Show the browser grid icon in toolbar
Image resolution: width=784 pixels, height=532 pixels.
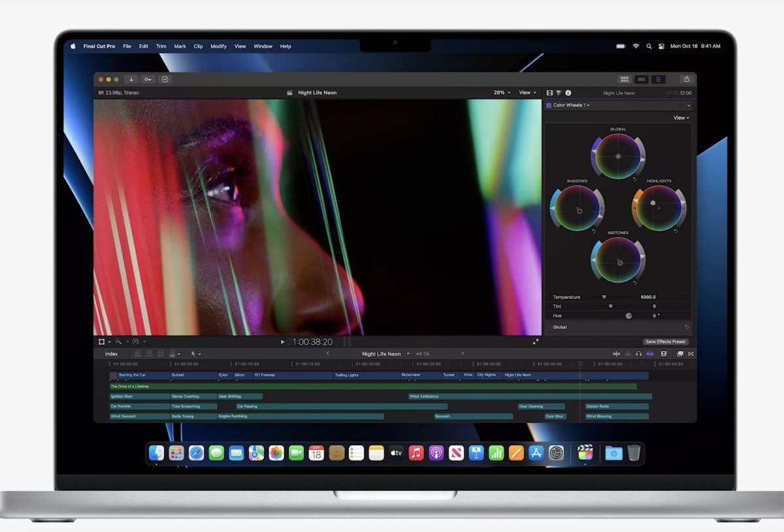(x=625, y=79)
